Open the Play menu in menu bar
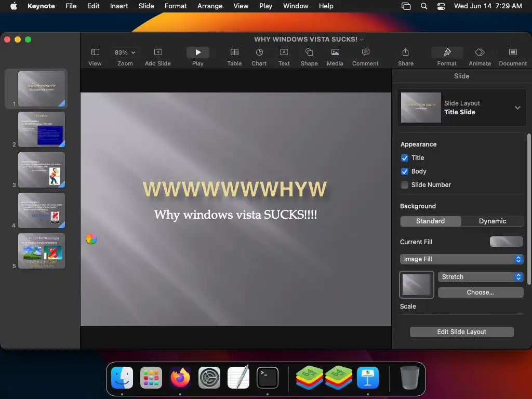Screen dimensions: 532x399 click(265, 6)
